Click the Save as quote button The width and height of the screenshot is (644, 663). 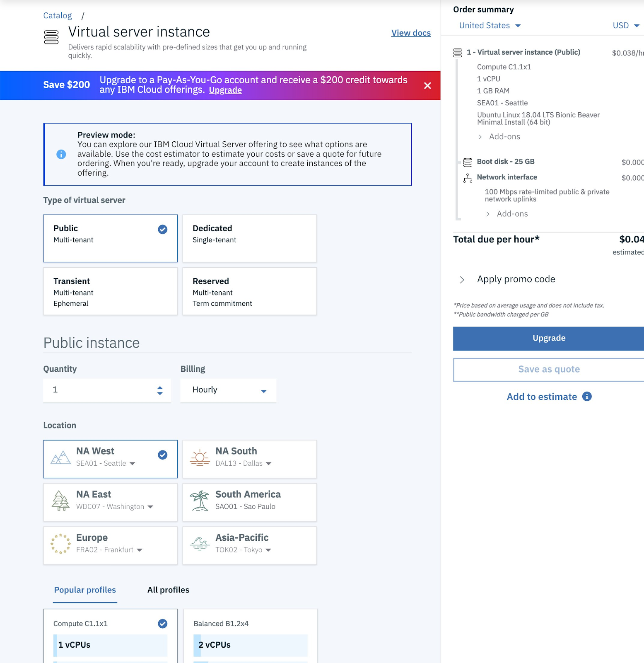click(549, 370)
